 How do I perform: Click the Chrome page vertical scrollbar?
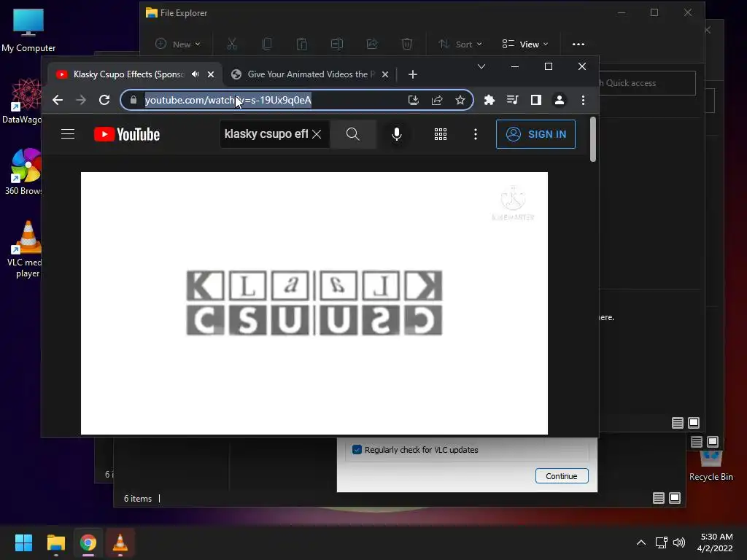[x=592, y=139]
